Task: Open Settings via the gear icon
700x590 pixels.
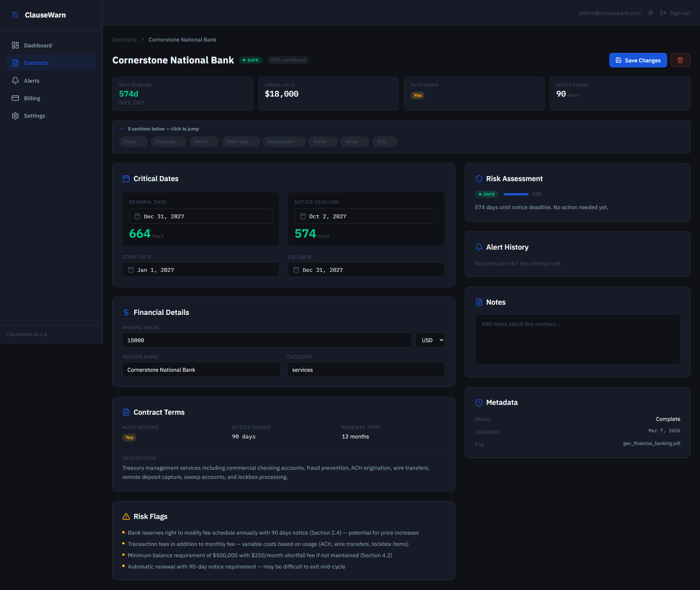Action: click(15, 116)
